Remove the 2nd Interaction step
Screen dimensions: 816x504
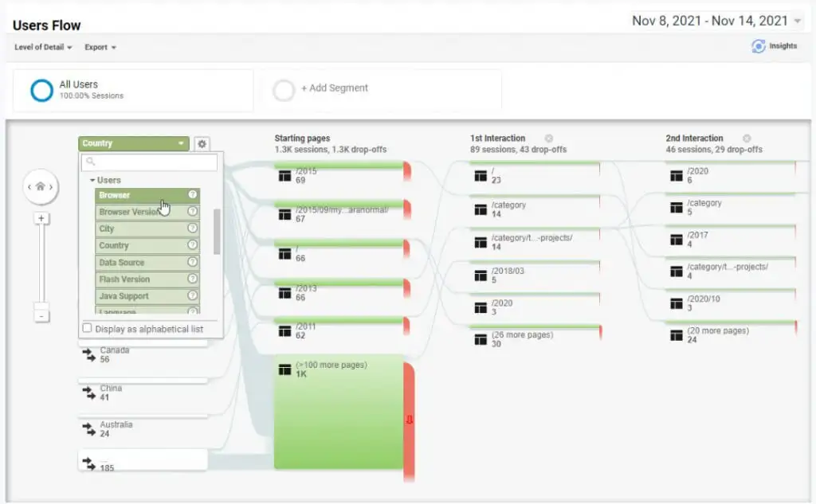click(747, 139)
